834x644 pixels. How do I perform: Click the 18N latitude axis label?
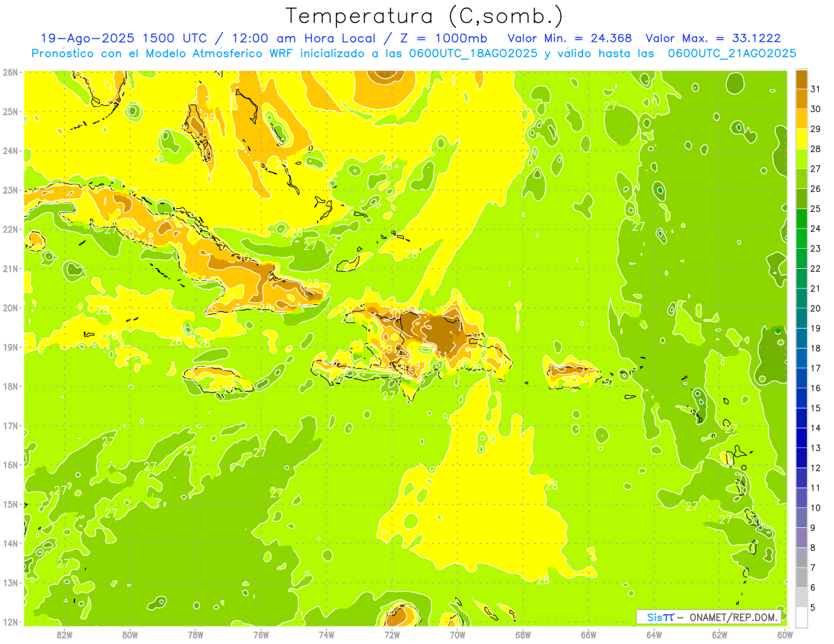pos(10,386)
